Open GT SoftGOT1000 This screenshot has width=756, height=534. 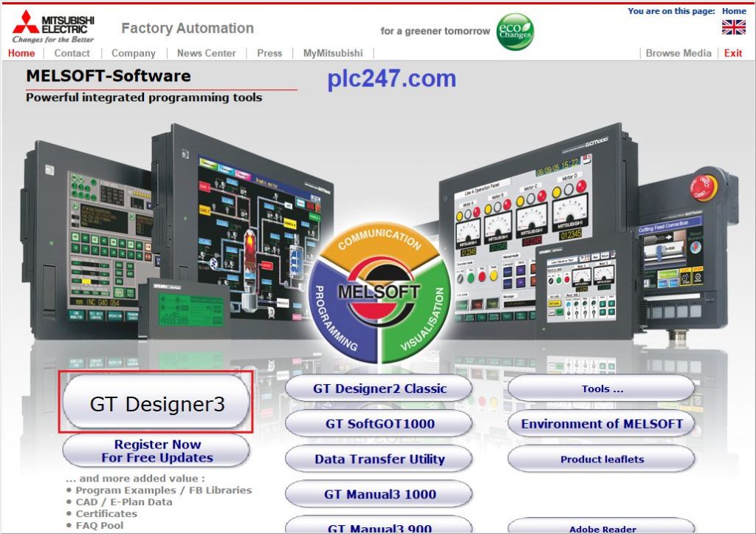tap(379, 423)
